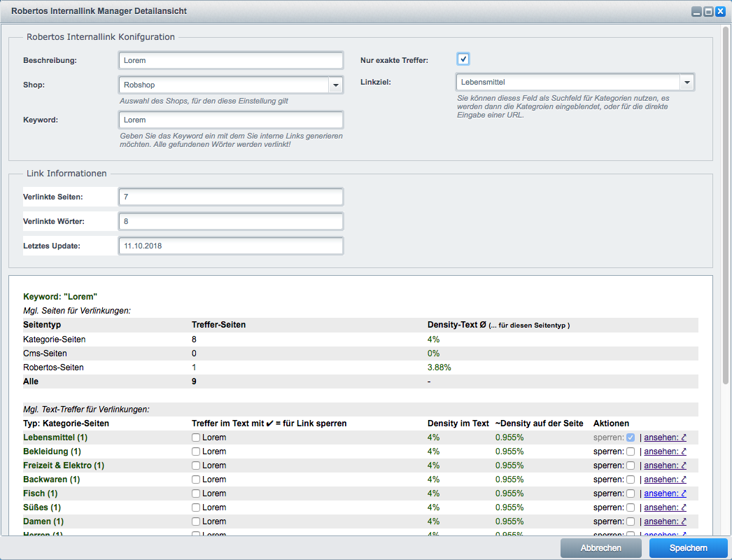The height and width of the screenshot is (560, 732).
Task: Click ansehen link in Süßes row
Action: click(x=665, y=507)
